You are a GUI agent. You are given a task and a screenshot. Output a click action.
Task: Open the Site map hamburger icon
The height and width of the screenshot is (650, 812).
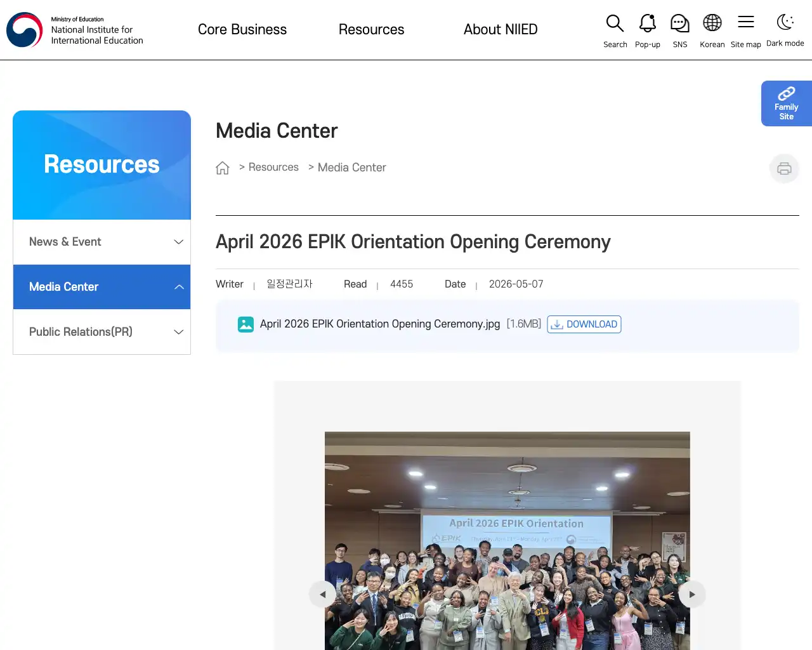tap(745, 22)
